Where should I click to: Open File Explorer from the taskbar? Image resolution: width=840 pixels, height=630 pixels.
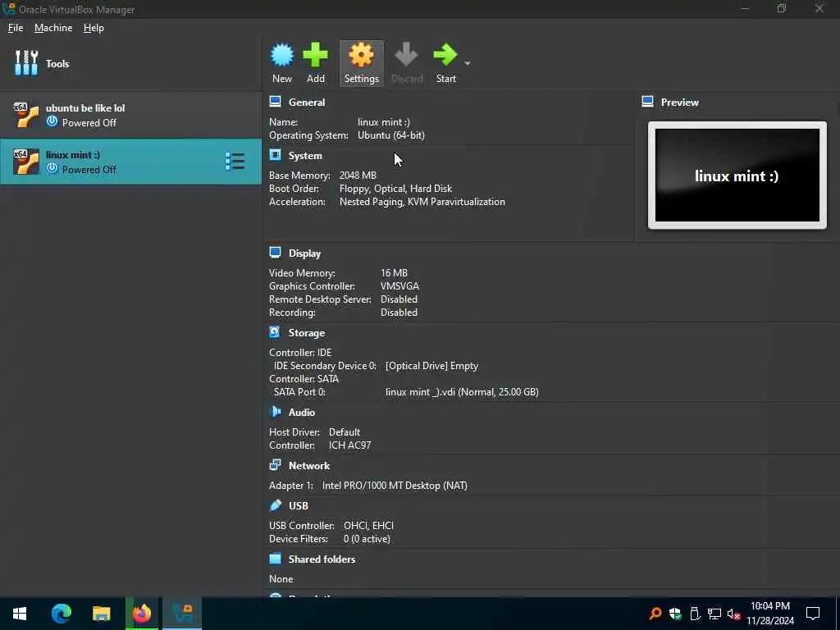click(x=101, y=614)
